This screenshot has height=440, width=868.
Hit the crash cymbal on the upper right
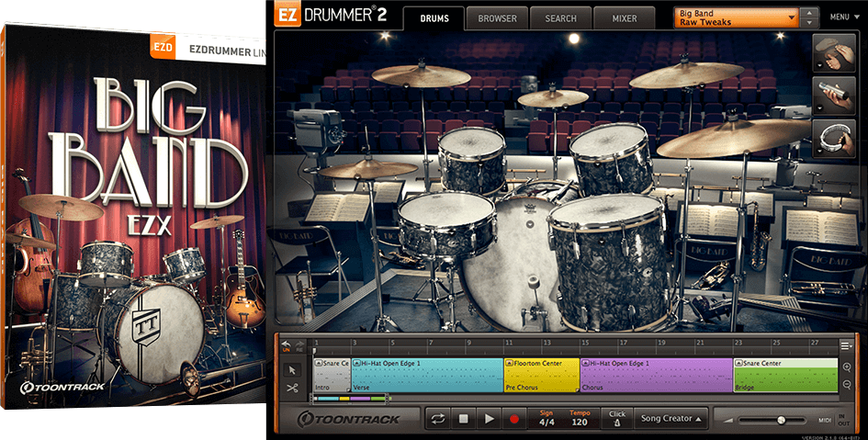click(x=686, y=74)
